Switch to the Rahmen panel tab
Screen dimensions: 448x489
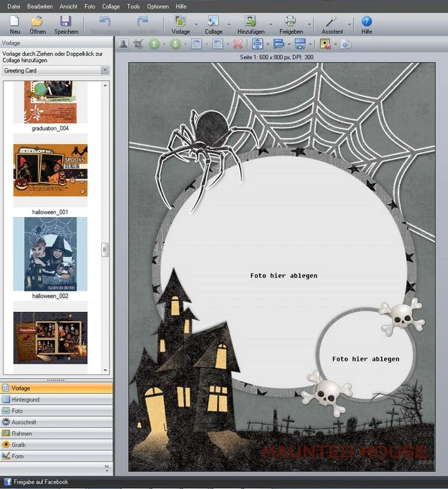(57, 433)
